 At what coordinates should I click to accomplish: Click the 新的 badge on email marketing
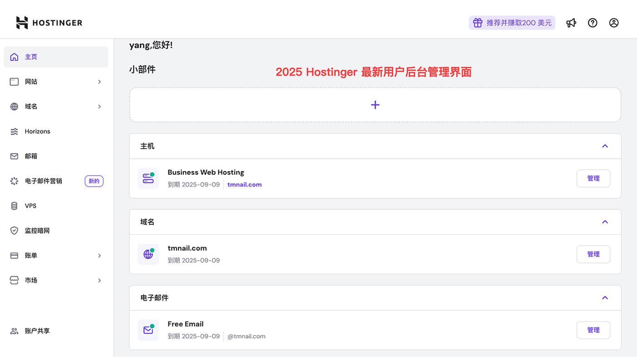coord(94,181)
